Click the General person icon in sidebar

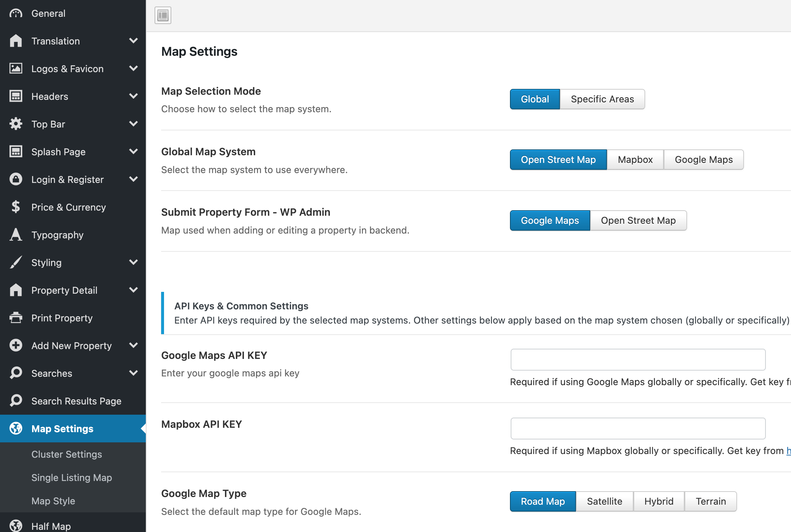coord(16,13)
